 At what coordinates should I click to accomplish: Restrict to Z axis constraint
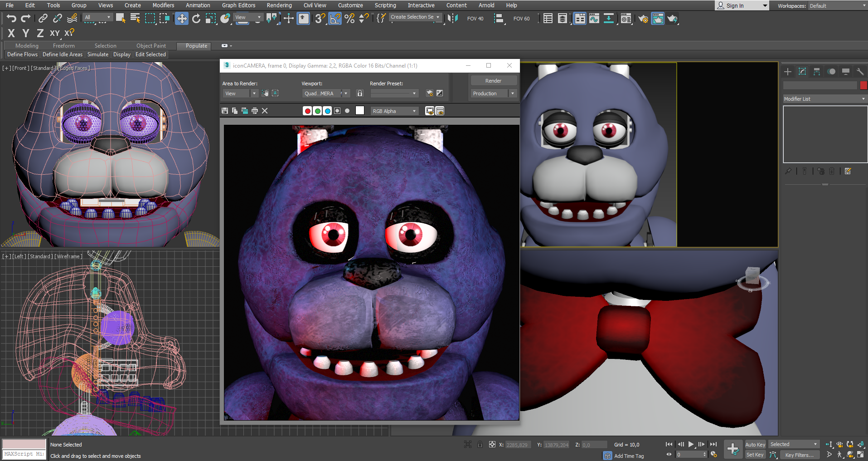click(x=40, y=33)
